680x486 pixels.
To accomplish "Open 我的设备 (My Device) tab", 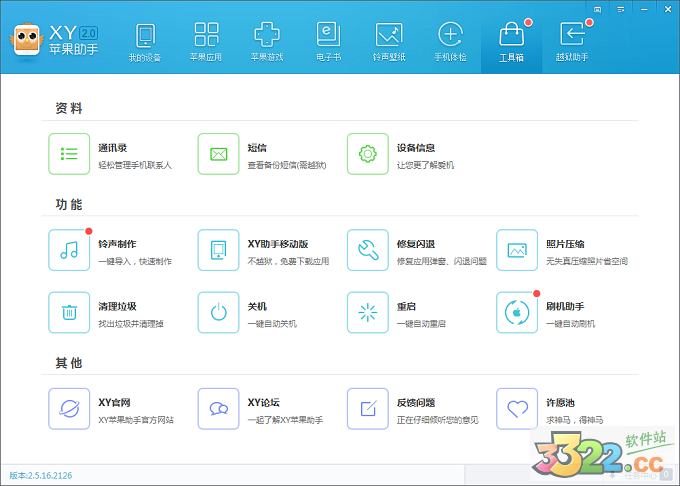I will [x=145, y=42].
